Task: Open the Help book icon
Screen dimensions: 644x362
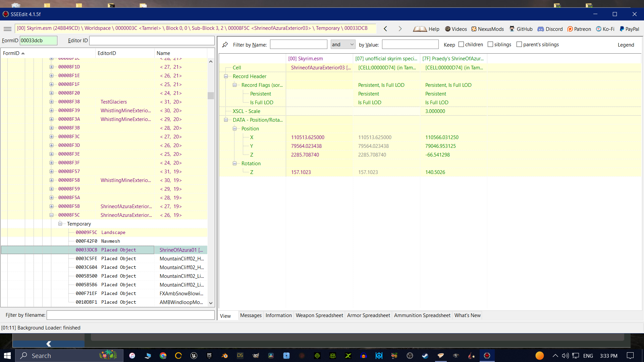Action: pos(420,29)
